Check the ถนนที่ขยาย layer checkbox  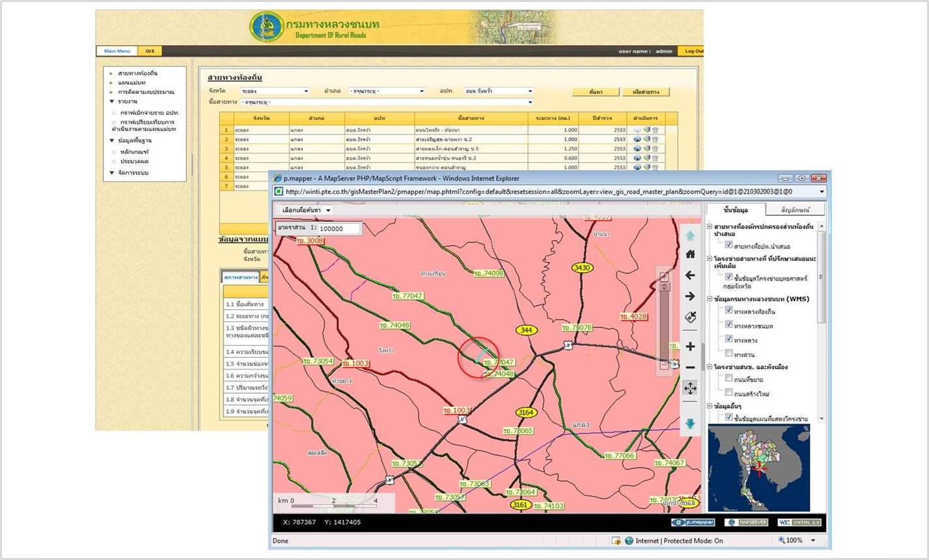729,378
